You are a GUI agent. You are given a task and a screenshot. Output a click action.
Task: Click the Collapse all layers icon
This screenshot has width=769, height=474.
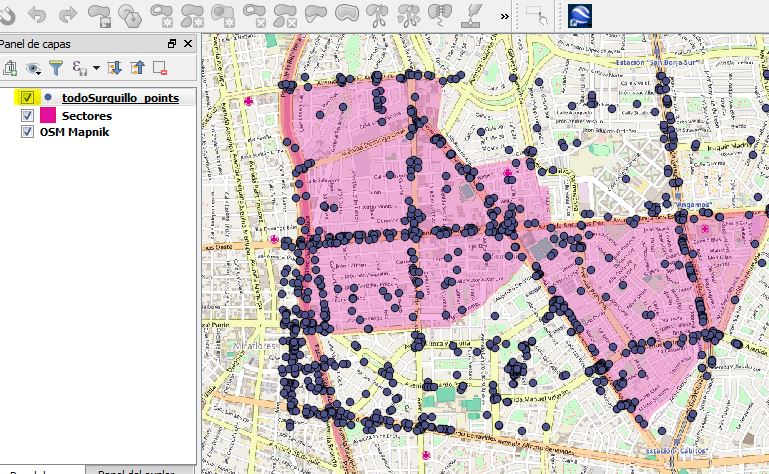[137, 68]
